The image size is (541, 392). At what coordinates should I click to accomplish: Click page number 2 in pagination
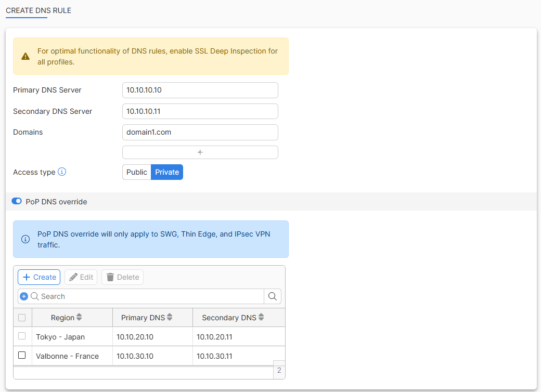(279, 370)
